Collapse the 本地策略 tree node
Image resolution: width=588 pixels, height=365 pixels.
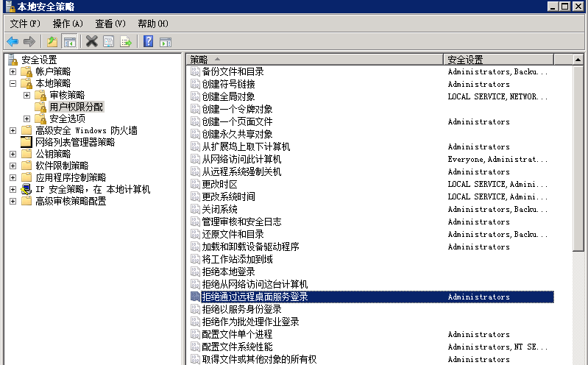tap(13, 83)
